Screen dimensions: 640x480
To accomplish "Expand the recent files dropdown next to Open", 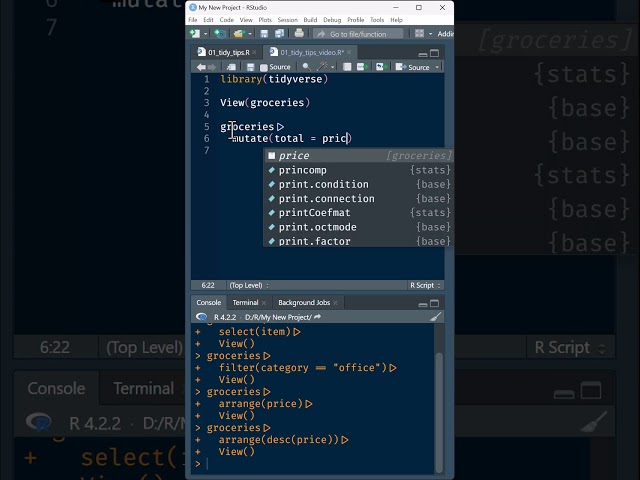I will pos(250,34).
